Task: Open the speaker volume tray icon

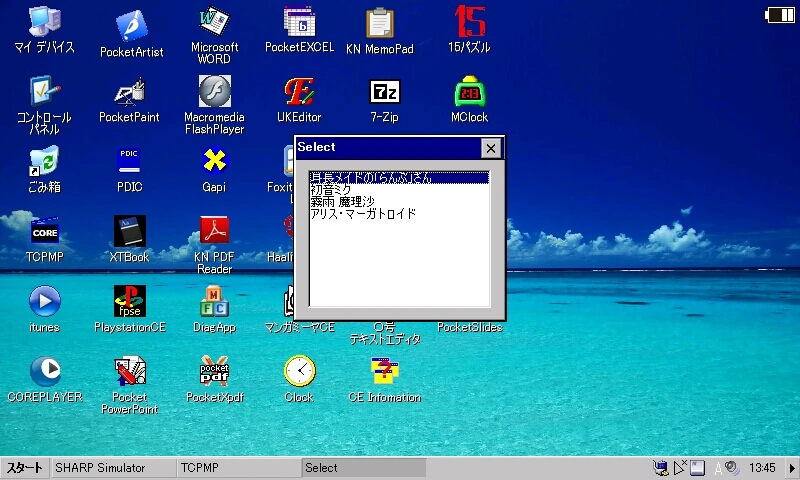Action: point(732,467)
